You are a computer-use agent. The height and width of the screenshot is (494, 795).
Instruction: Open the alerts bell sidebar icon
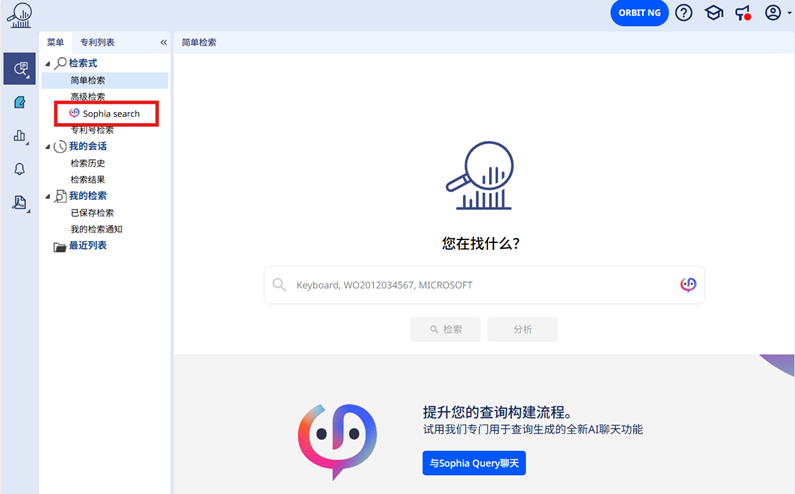(x=20, y=169)
